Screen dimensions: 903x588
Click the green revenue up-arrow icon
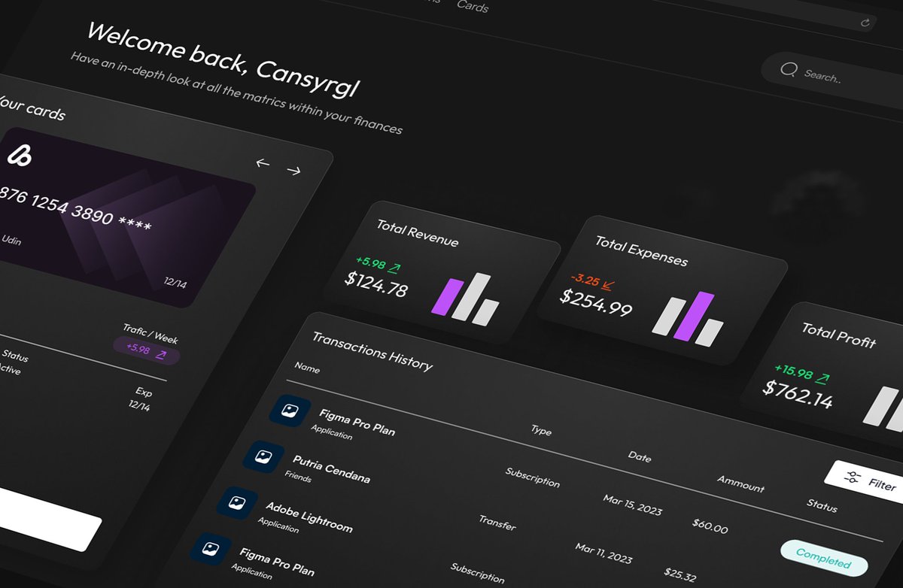(x=394, y=268)
